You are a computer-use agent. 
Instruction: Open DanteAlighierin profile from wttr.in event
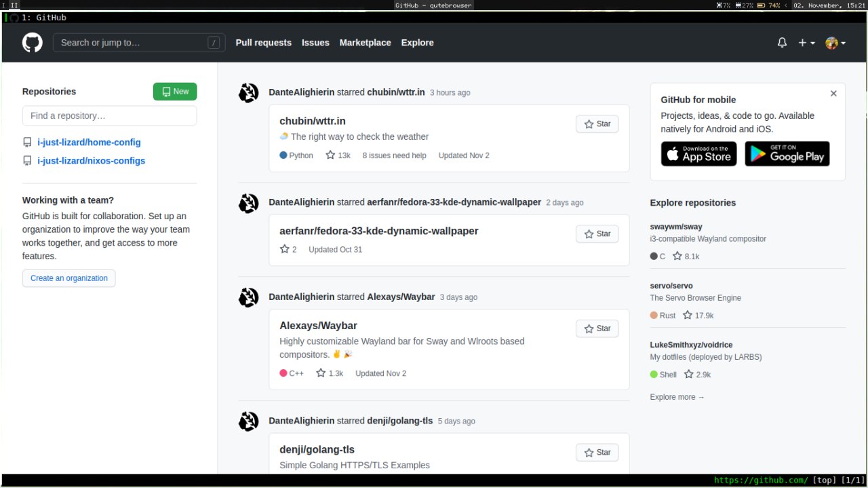point(302,92)
